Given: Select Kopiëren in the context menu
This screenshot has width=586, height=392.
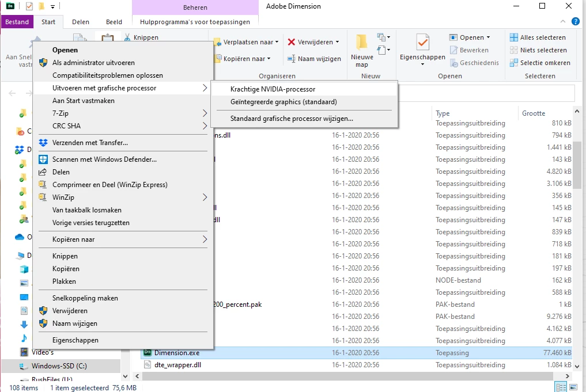Looking at the screenshot, I should (123, 269).
